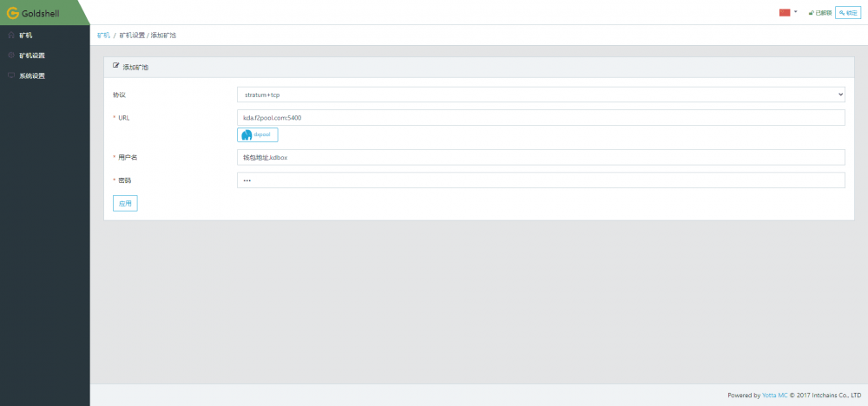Click the home icon beside 矿机
The width and height of the screenshot is (868, 406).
pyautogui.click(x=11, y=36)
